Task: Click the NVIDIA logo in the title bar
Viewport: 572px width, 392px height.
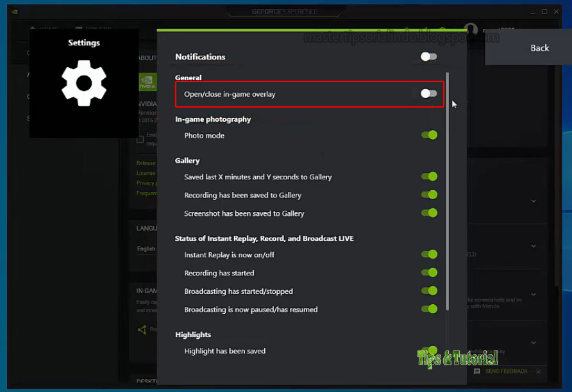Action: tap(15, 12)
